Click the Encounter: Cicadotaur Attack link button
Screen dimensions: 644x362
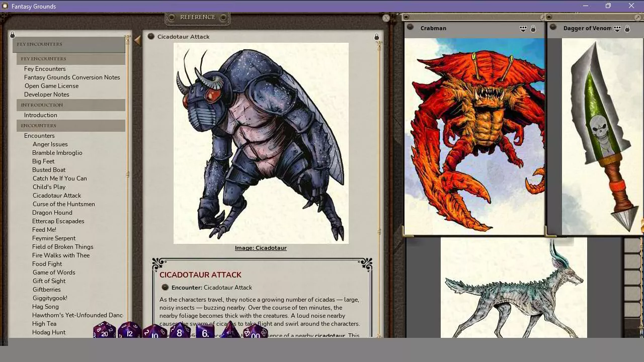(165, 287)
